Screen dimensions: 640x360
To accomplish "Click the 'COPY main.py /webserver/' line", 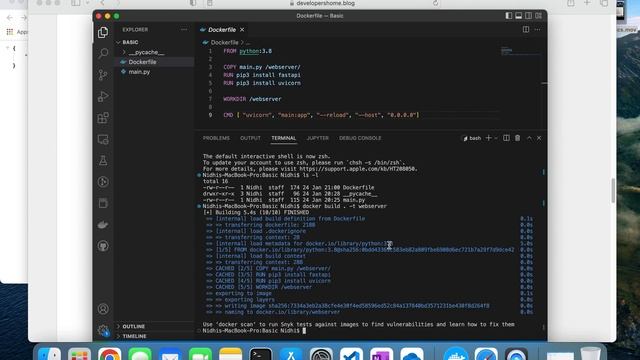I will point(262,67).
